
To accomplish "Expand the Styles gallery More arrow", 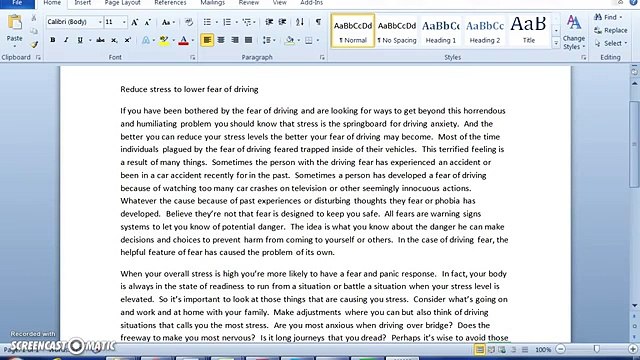I will coord(556,43).
